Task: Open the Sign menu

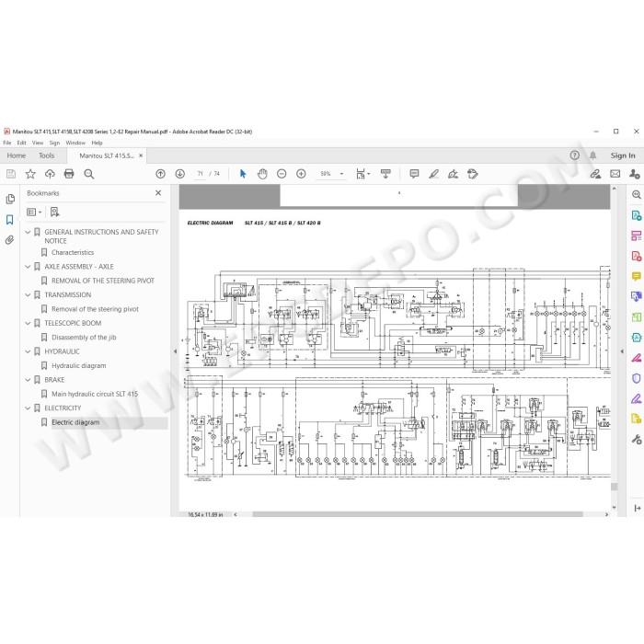Action: [54, 143]
